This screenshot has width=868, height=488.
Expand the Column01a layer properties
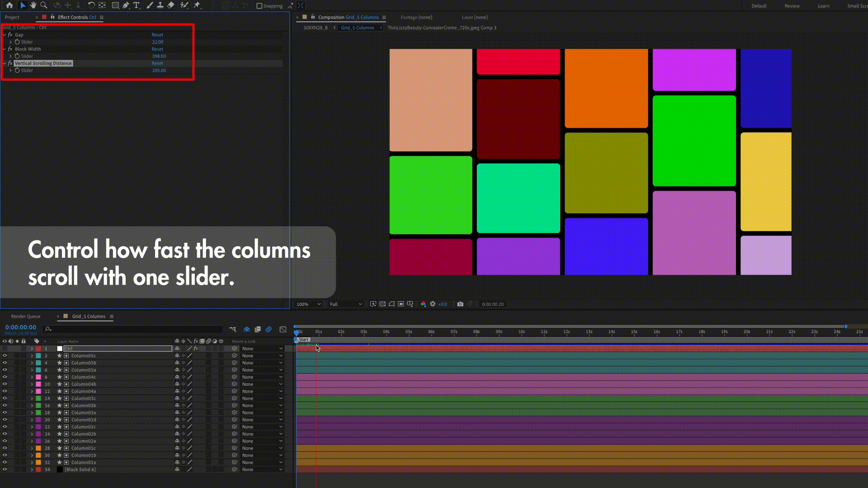tap(32, 462)
